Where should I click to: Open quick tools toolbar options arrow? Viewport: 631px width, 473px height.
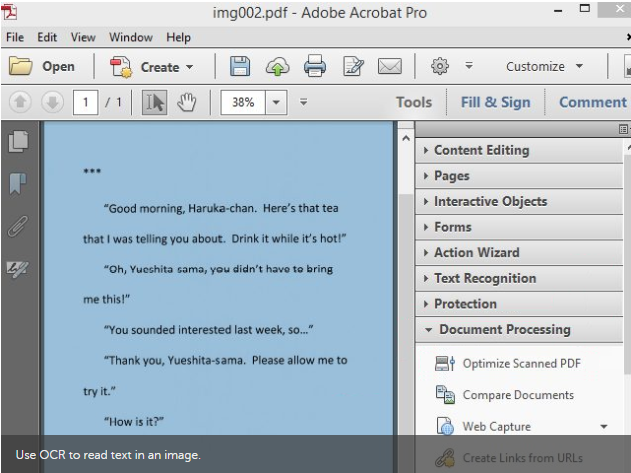coord(469,66)
